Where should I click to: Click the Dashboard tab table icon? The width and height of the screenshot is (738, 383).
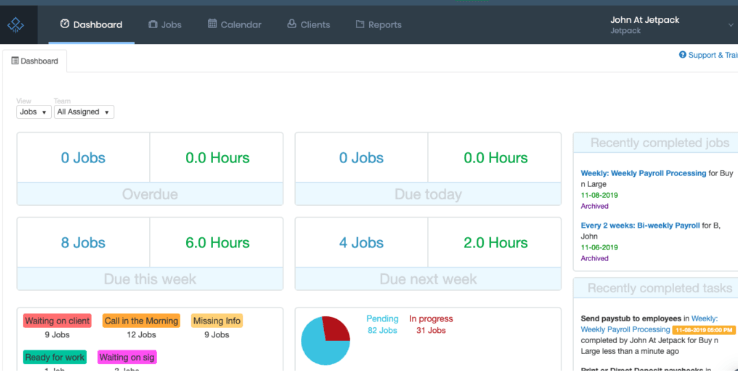tap(15, 61)
